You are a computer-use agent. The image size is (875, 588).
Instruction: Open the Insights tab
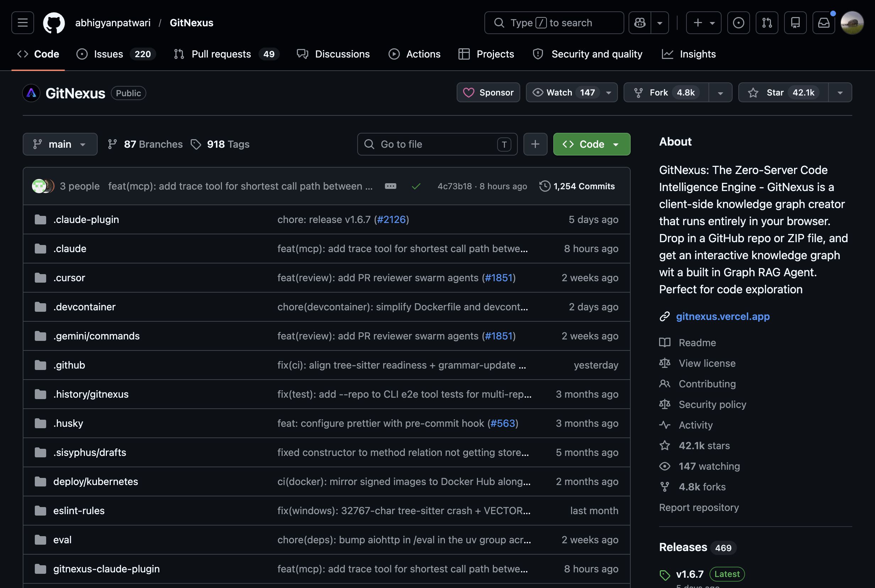[x=689, y=54]
